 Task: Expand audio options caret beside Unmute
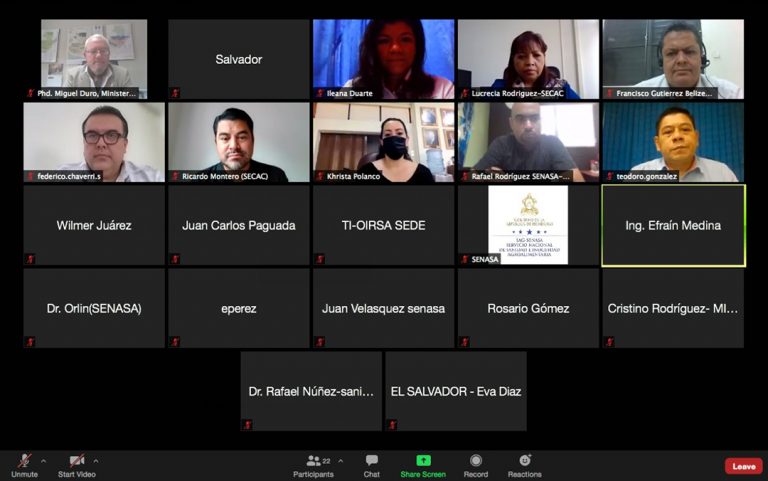point(42,461)
